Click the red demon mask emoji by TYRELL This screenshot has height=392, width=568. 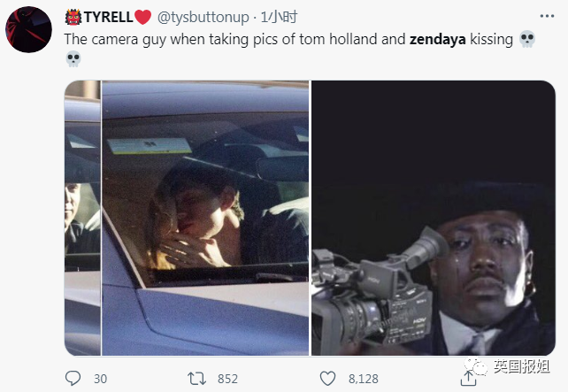73,17
